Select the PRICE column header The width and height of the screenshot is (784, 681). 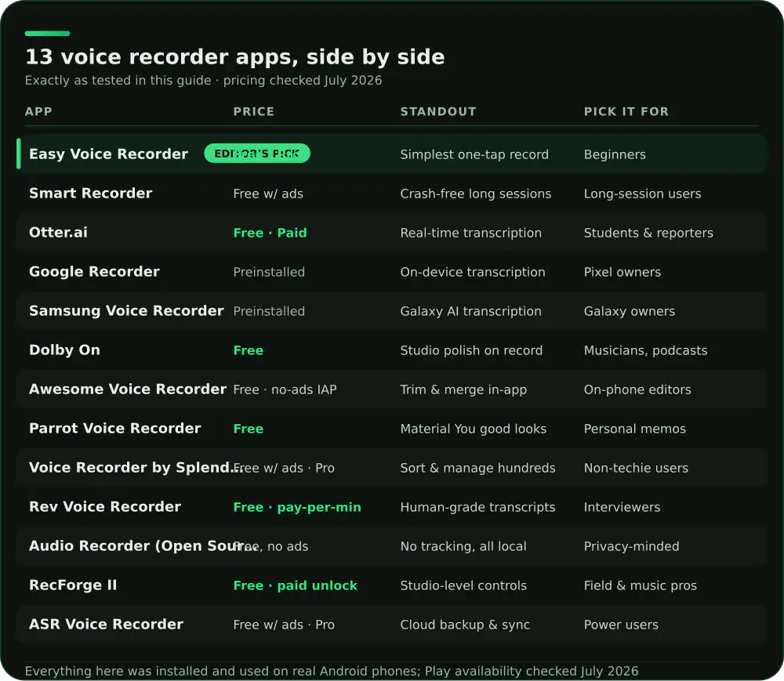[x=253, y=111]
